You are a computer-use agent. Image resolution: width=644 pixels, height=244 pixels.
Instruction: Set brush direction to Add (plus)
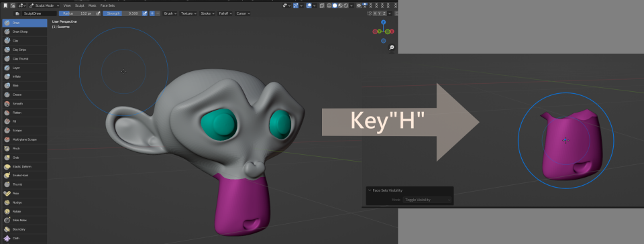tap(152, 13)
